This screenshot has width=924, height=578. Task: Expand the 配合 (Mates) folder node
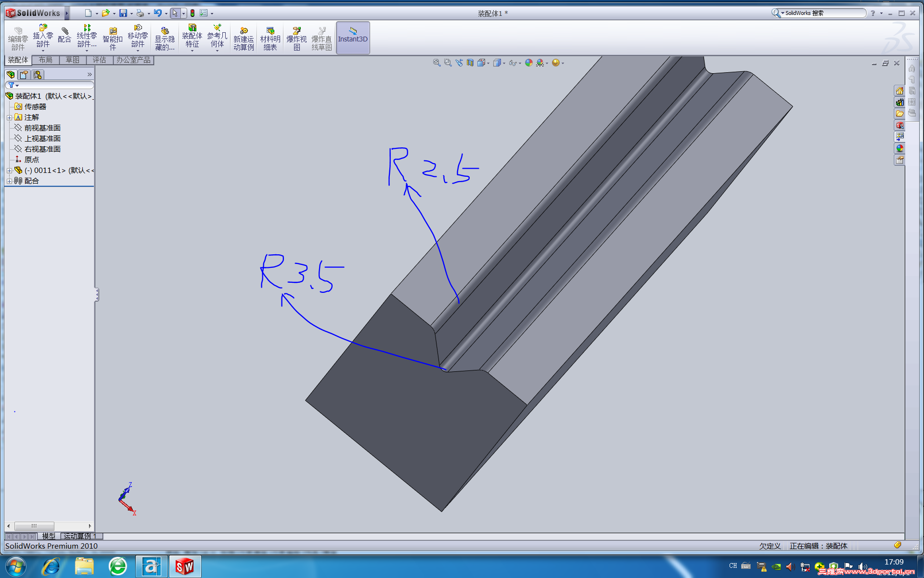(9, 181)
